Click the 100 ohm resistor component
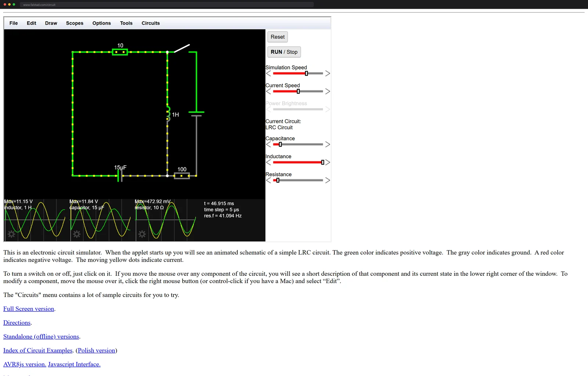The image size is (588, 376). pyautogui.click(x=182, y=176)
